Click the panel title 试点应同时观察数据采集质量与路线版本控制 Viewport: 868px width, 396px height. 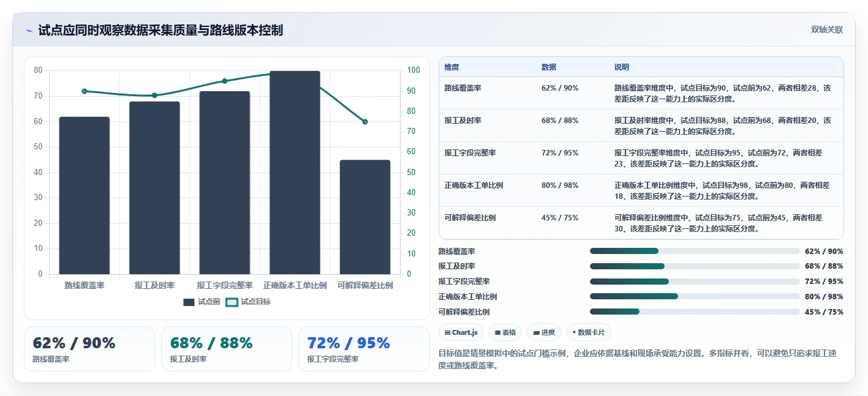coord(160,31)
